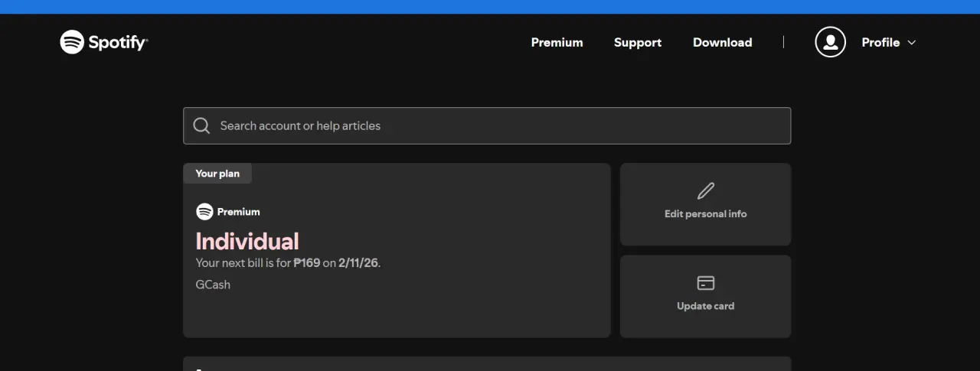Expand the Profile dropdown chevron
The width and height of the screenshot is (980, 371).
911,43
